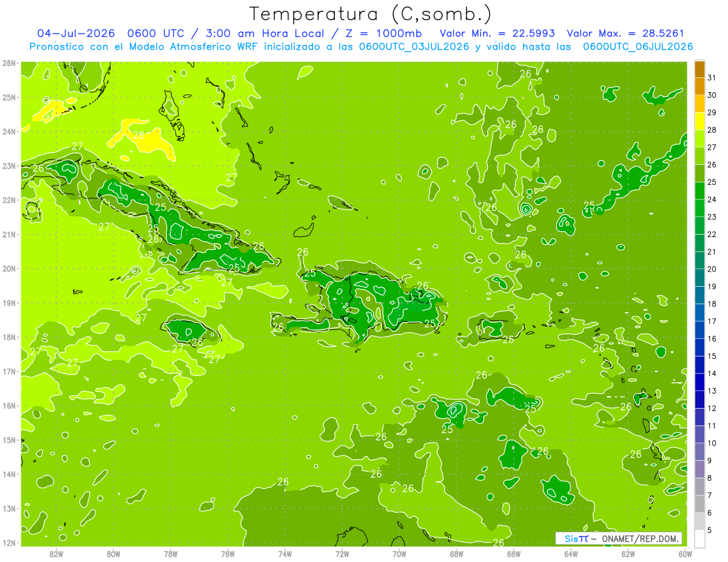The width and height of the screenshot is (728, 562).
Task: Click the '72W' longitude axis label
Action: click(x=342, y=553)
